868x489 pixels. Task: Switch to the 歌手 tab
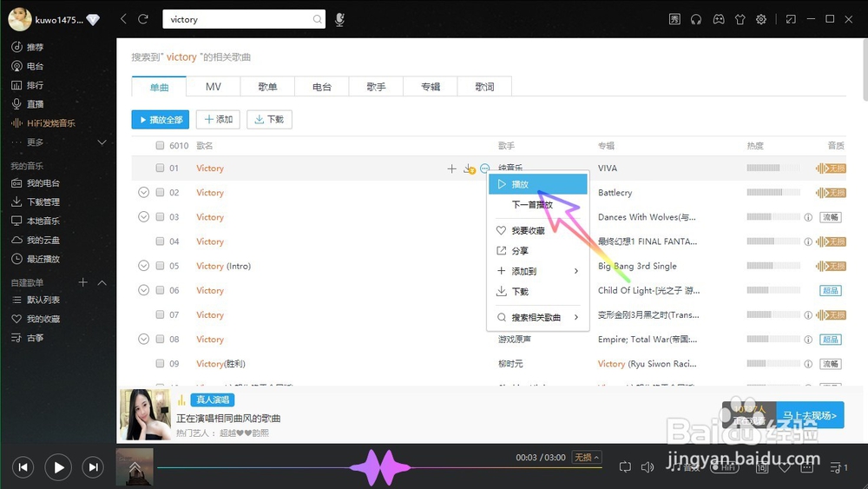pos(376,86)
